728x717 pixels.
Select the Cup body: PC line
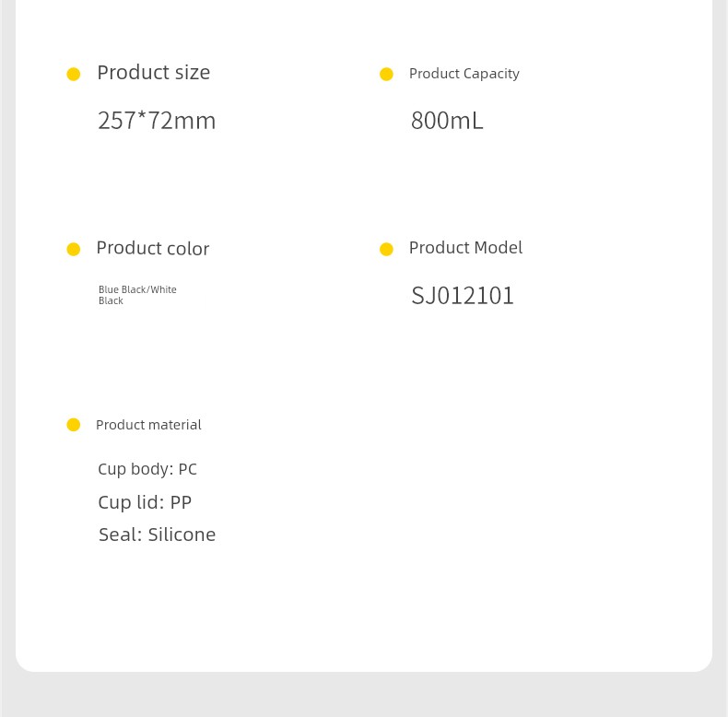point(147,469)
